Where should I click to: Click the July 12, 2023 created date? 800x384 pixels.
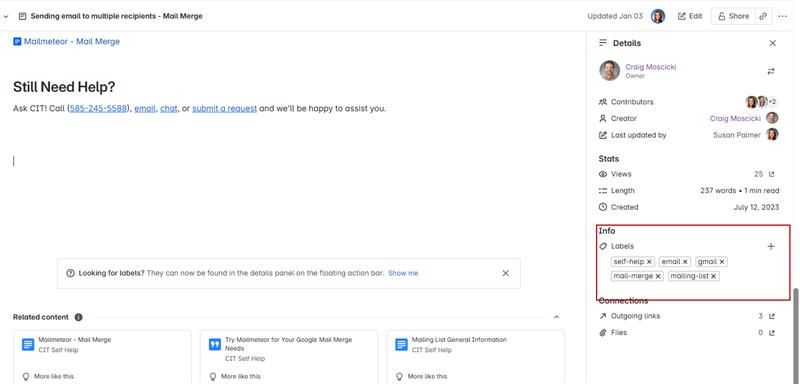[756, 208]
